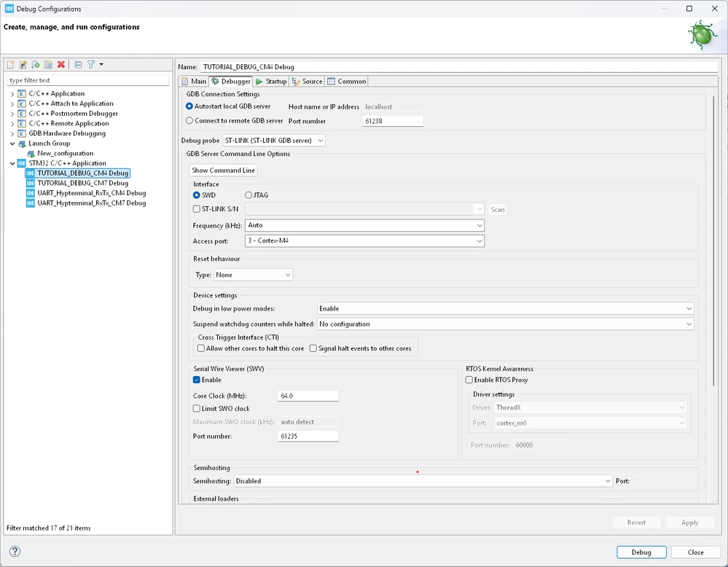Open the Reset behaviour Type dropdown
Screen dimensions: 728x567
pyautogui.click(x=253, y=275)
